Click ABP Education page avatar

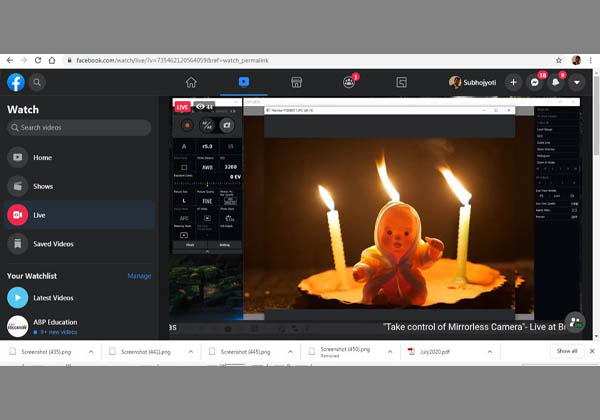18,326
